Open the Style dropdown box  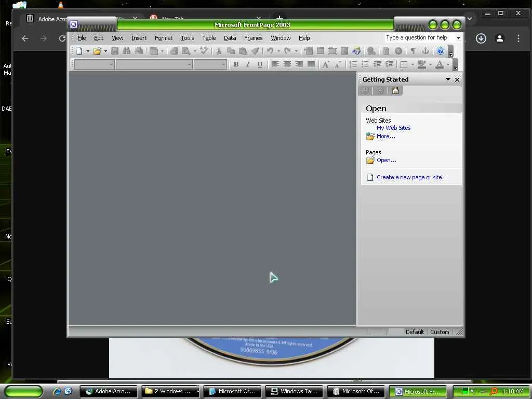(x=95, y=64)
